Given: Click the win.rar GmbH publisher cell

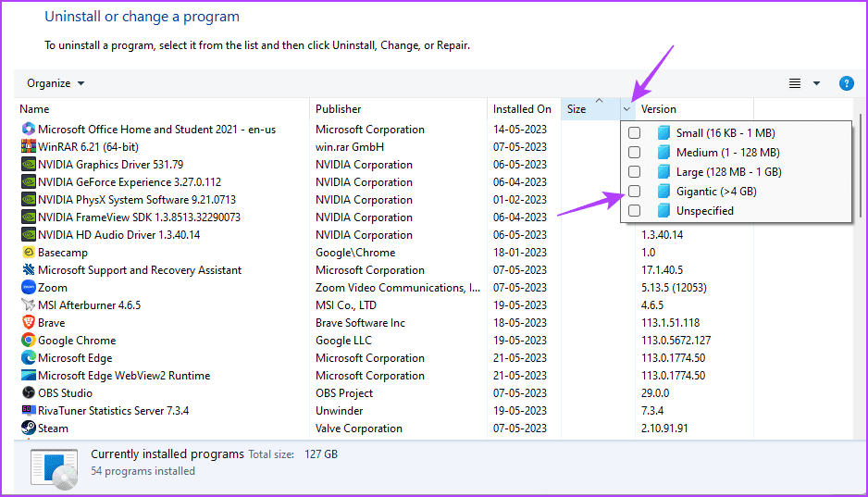Looking at the screenshot, I should pos(350,146).
